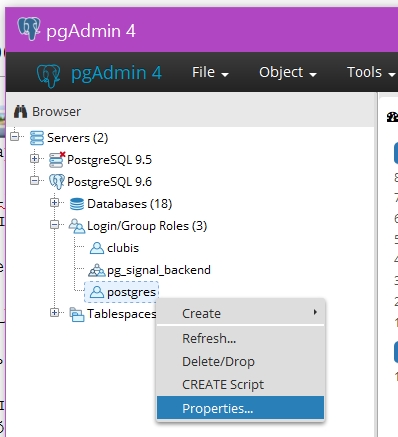Screen dimensions: 398x437
Task: Click the pgAdmin elephant logo in the purple title bar
Action: pos(29,29)
